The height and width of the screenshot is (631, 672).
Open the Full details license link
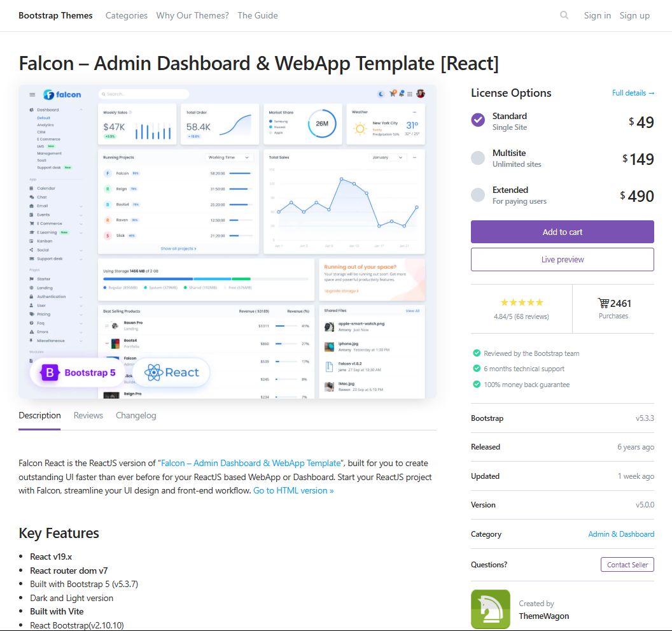(633, 93)
